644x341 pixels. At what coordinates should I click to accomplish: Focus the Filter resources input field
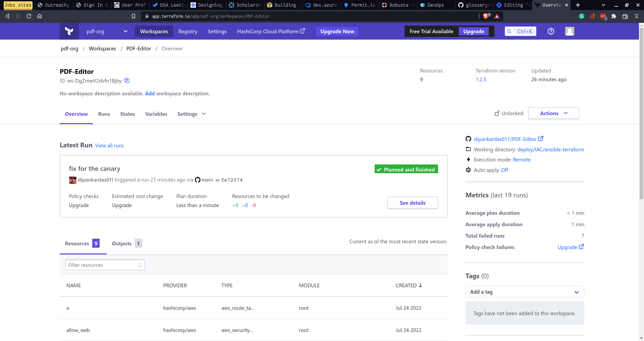(x=105, y=265)
